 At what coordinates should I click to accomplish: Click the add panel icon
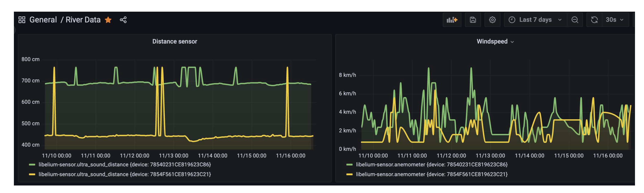pyautogui.click(x=452, y=20)
